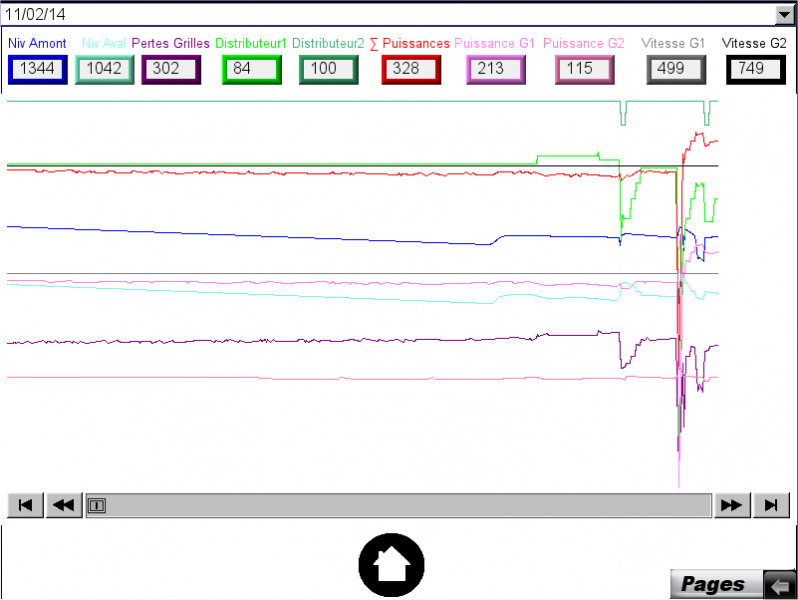Rewind the trend with double-left arrows
Image resolution: width=798 pixels, height=600 pixels.
[64, 506]
